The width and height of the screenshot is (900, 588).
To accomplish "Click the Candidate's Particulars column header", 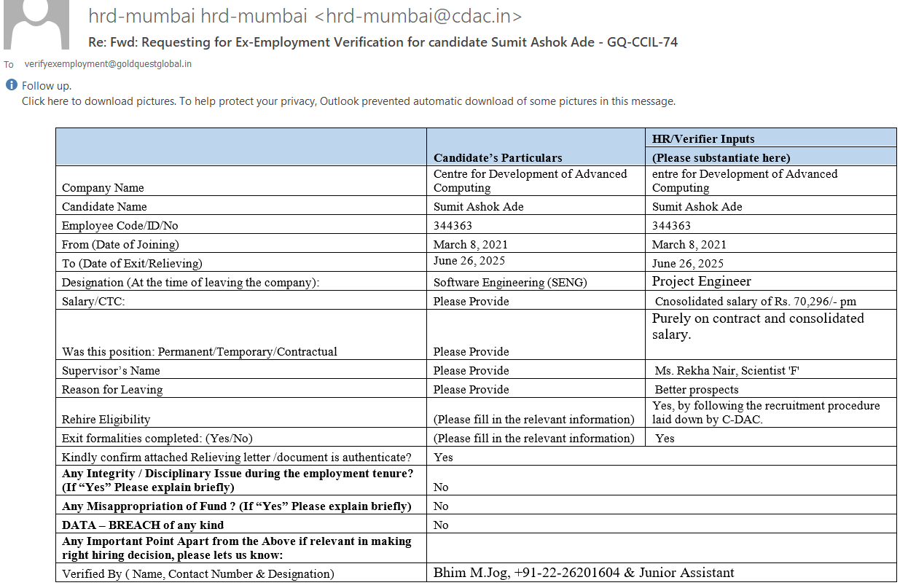I will (498, 157).
